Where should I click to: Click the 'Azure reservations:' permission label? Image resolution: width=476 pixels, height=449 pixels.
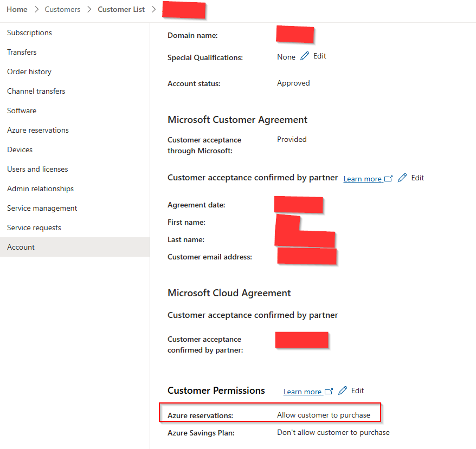[x=201, y=415]
